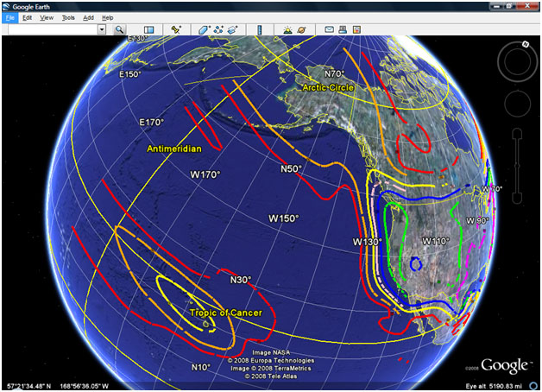Click the W110° longitude label
Viewport: 542px width, 392px height.
pyautogui.click(x=436, y=241)
